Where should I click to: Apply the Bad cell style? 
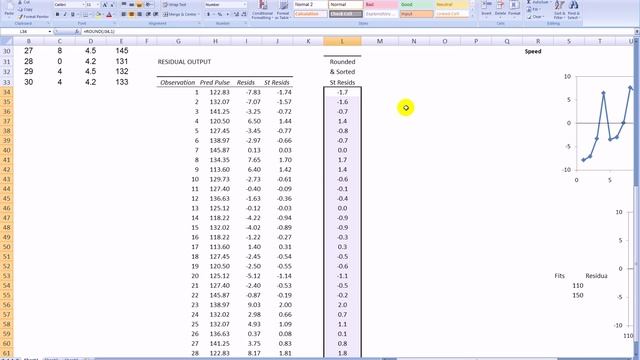click(x=380, y=4)
